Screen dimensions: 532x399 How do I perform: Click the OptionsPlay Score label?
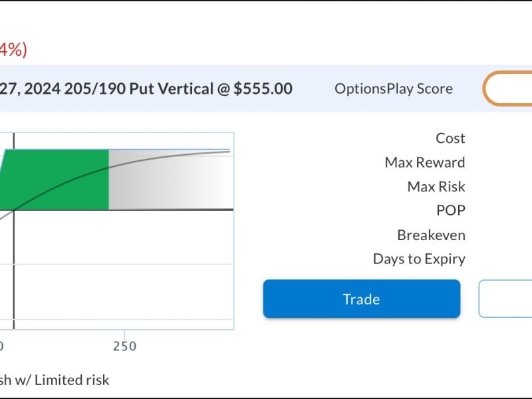click(394, 89)
